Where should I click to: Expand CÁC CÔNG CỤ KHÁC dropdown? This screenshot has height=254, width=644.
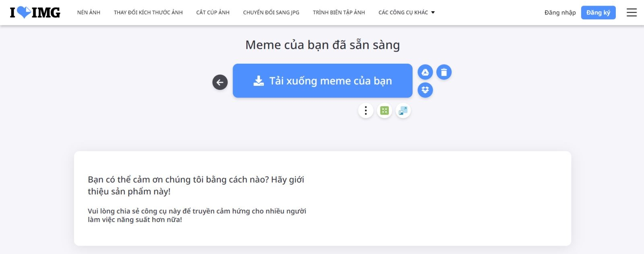click(x=407, y=12)
